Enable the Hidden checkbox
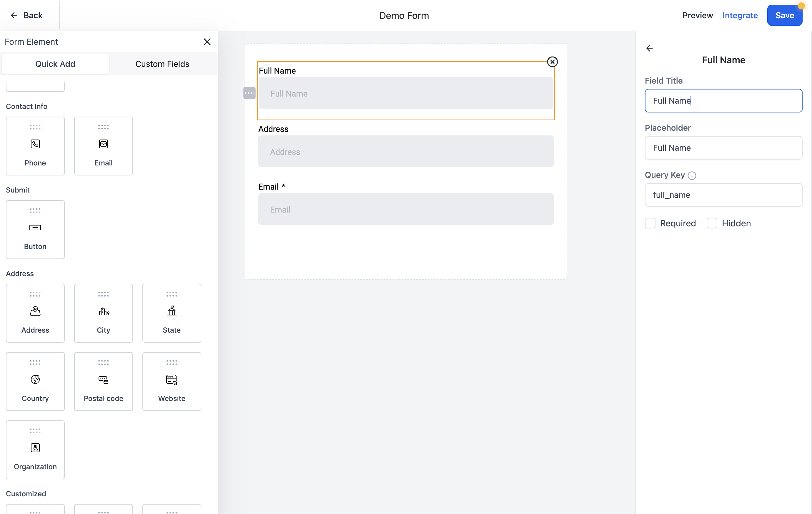Viewport: 812px width, 514px height. (711, 223)
